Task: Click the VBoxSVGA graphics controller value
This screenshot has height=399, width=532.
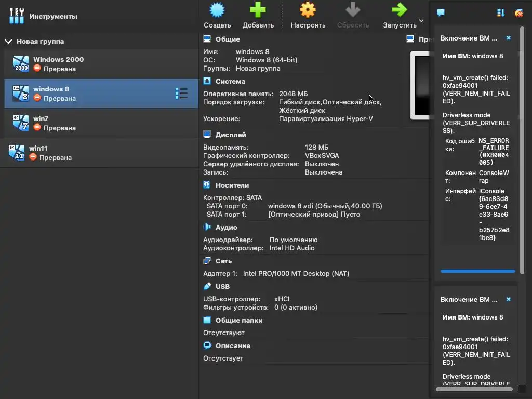Action: [x=322, y=156]
